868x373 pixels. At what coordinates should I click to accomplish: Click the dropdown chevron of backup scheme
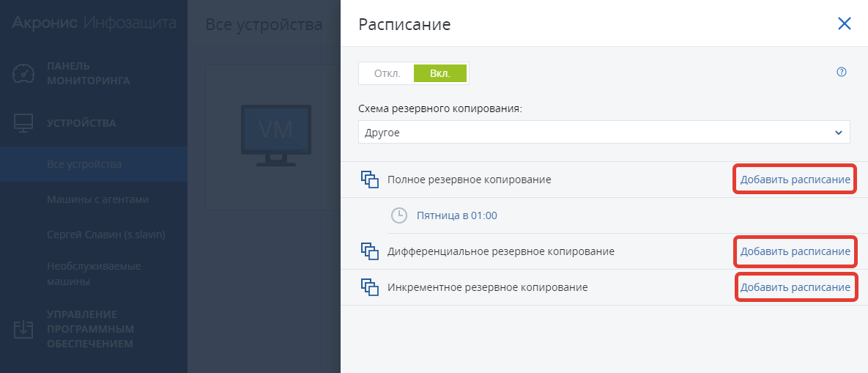(x=839, y=133)
